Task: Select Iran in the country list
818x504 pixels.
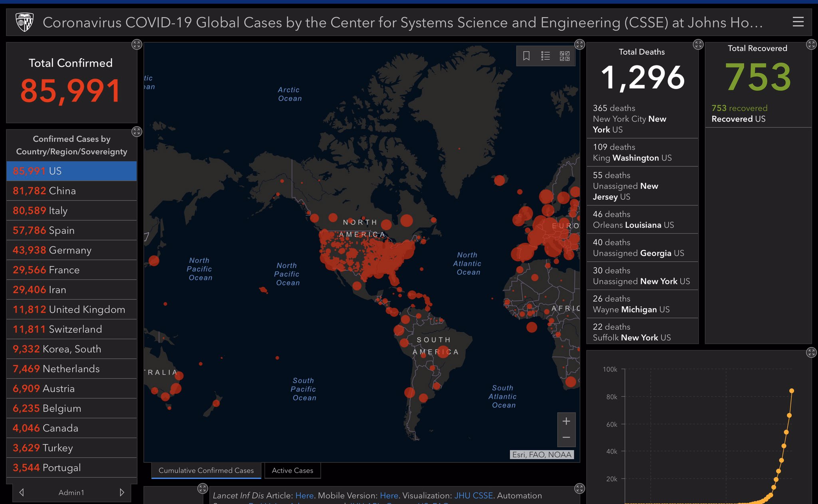Action: pos(71,290)
